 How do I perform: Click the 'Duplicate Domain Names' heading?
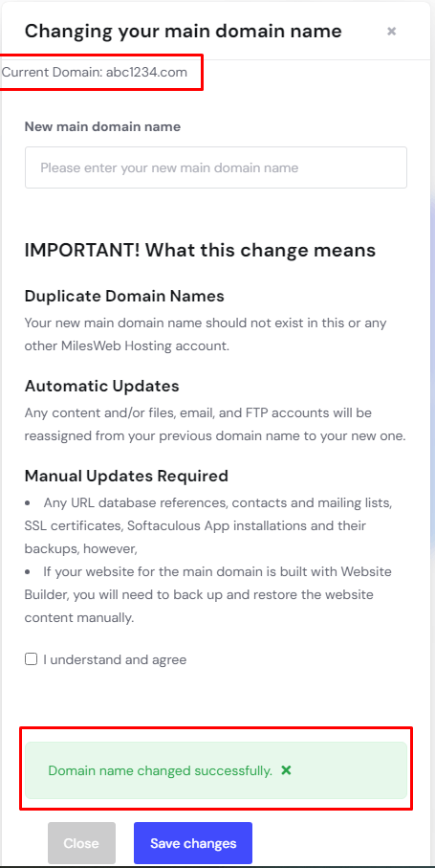(124, 296)
